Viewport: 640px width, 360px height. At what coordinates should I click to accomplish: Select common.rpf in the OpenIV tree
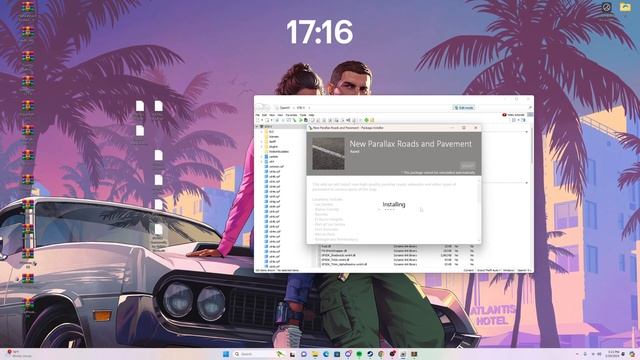276,167
